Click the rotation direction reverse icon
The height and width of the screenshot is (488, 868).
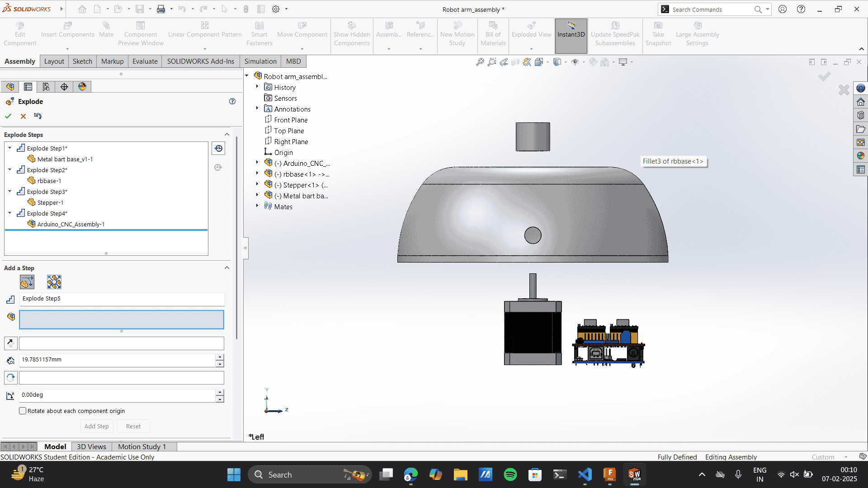point(10,378)
